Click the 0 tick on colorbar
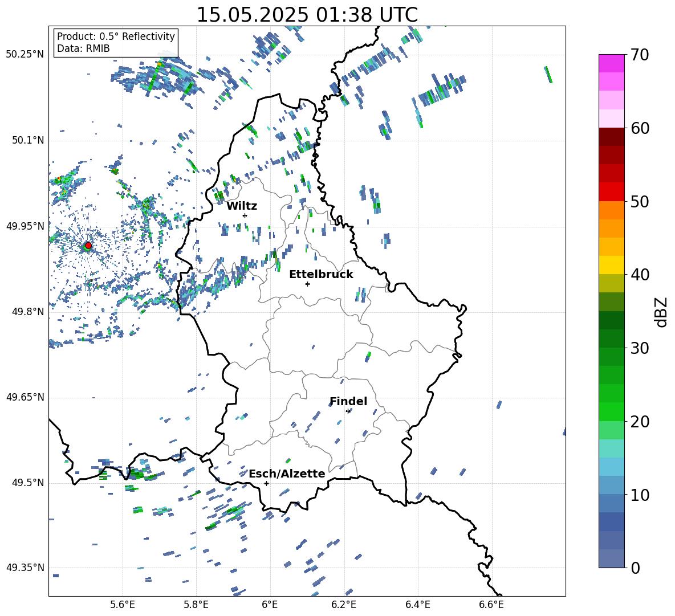This screenshot has width=675, height=616. pyautogui.click(x=635, y=568)
